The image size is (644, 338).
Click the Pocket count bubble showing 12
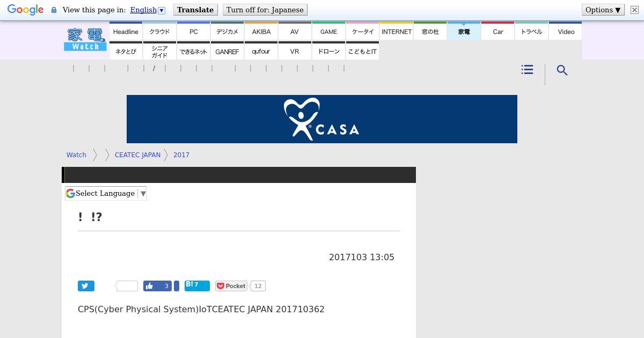click(x=258, y=286)
